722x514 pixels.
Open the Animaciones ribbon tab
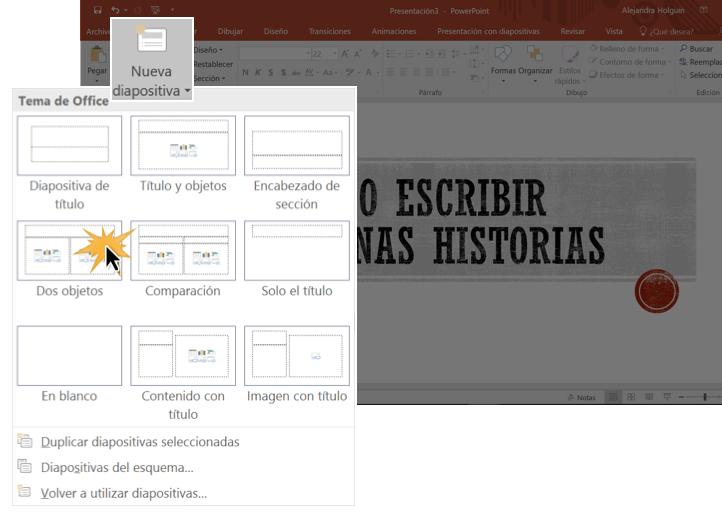pyautogui.click(x=393, y=31)
